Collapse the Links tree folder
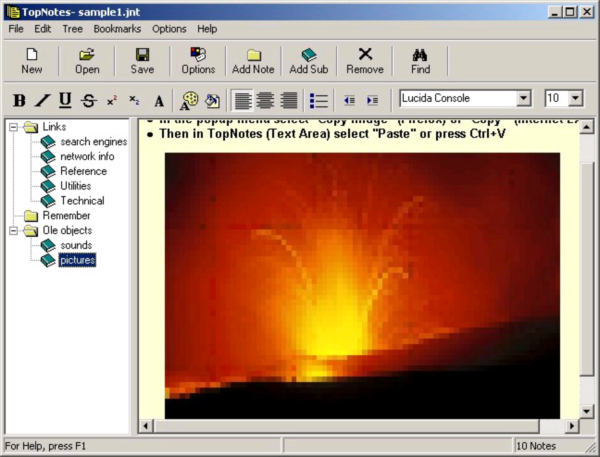The image size is (600, 457). pyautogui.click(x=13, y=127)
